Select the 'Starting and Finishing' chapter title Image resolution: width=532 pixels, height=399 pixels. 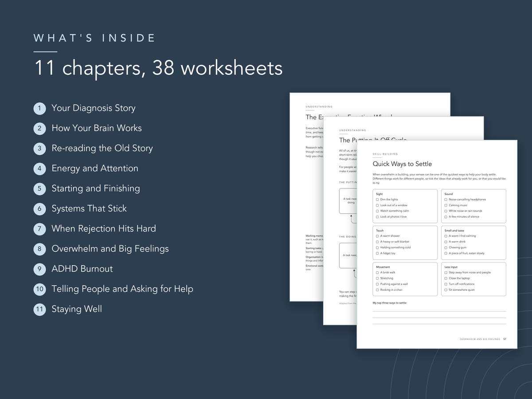coord(96,188)
